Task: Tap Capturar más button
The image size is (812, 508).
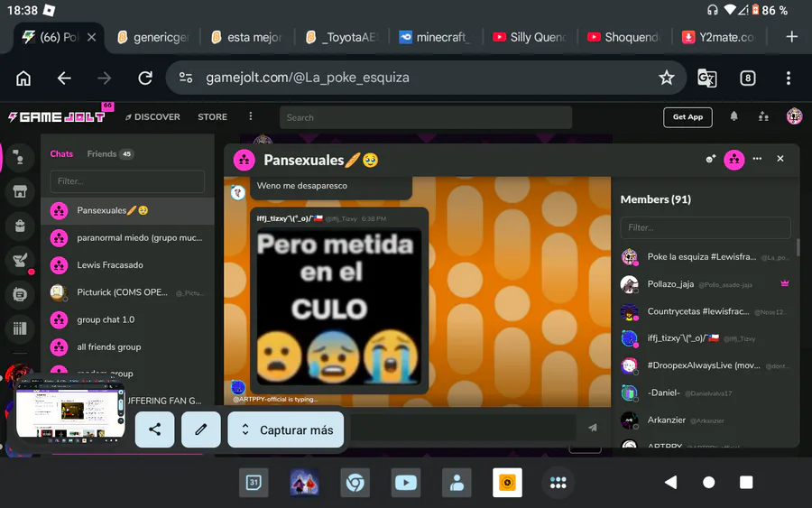Action: click(286, 429)
